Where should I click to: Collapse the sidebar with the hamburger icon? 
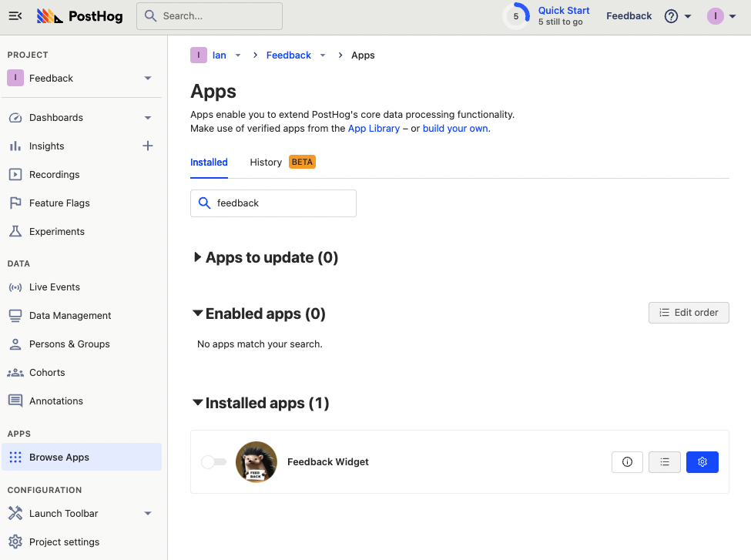[15, 16]
